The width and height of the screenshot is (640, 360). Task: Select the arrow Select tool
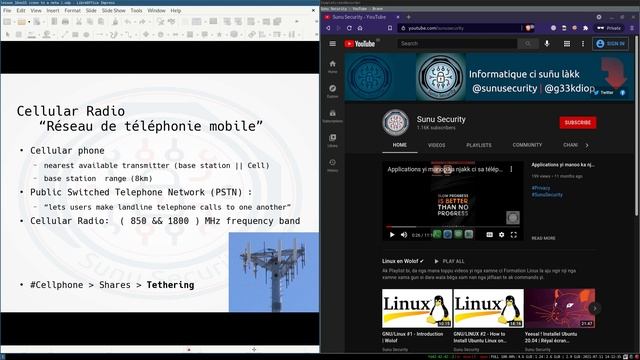pos(7,35)
